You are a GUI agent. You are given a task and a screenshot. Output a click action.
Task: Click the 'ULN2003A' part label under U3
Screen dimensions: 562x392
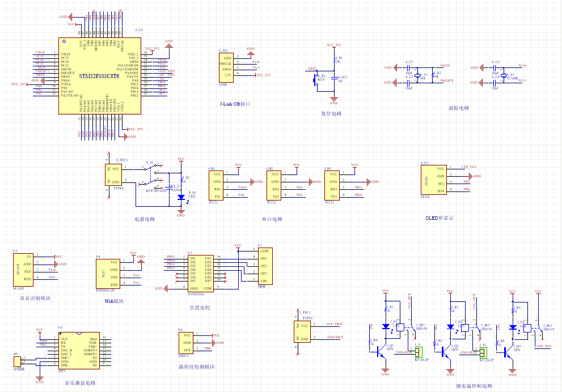pyautogui.click(x=195, y=294)
